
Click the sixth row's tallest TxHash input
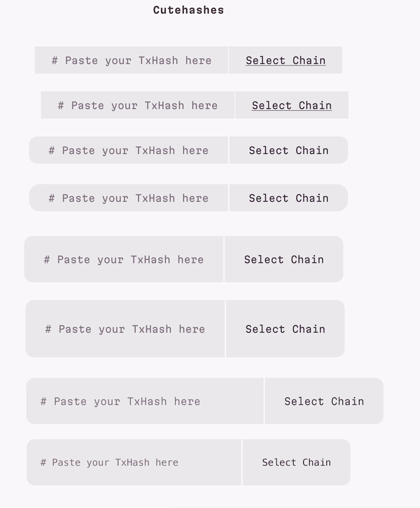pos(125,329)
